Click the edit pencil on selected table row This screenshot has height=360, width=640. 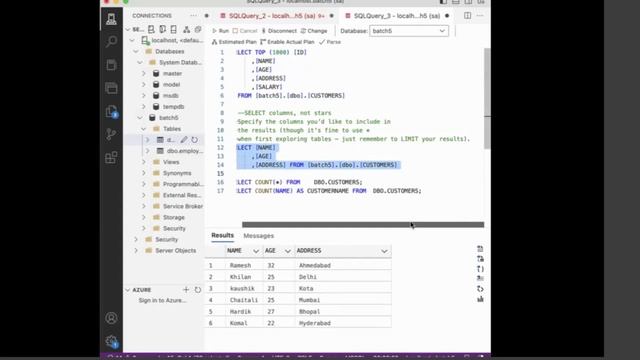tap(184, 140)
